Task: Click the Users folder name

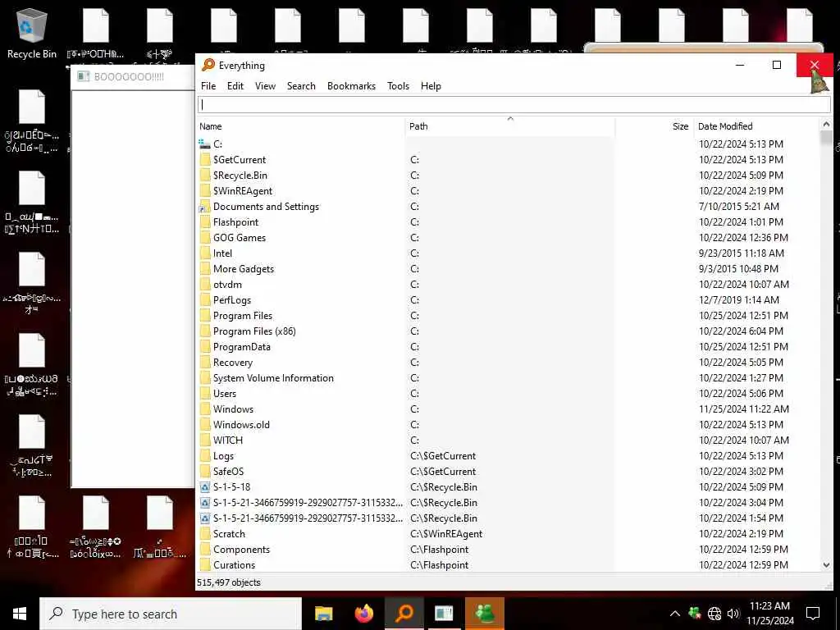Action: (225, 393)
